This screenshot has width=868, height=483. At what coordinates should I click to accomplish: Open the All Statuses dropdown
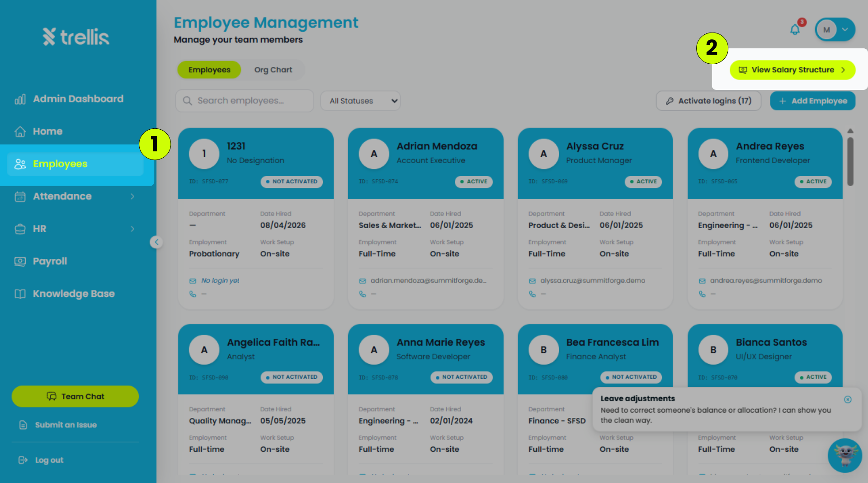coord(360,101)
